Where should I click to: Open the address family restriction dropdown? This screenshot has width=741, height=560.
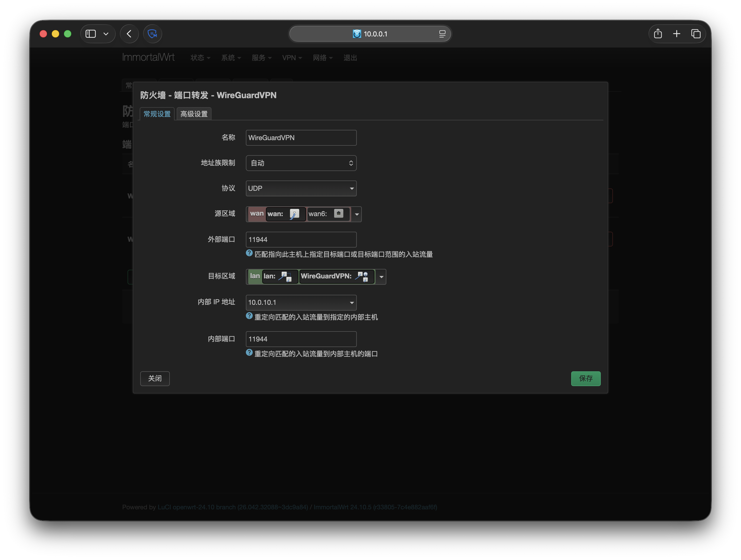point(301,163)
